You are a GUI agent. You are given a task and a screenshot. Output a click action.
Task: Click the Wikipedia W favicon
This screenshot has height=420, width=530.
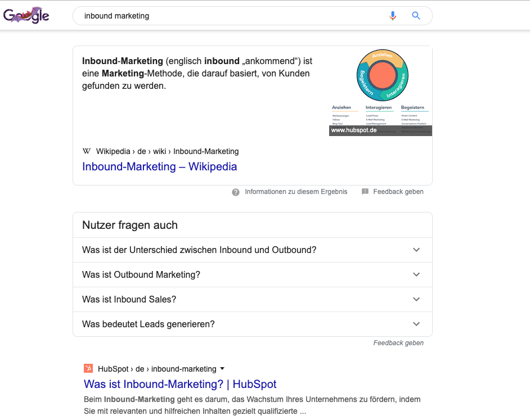click(87, 151)
